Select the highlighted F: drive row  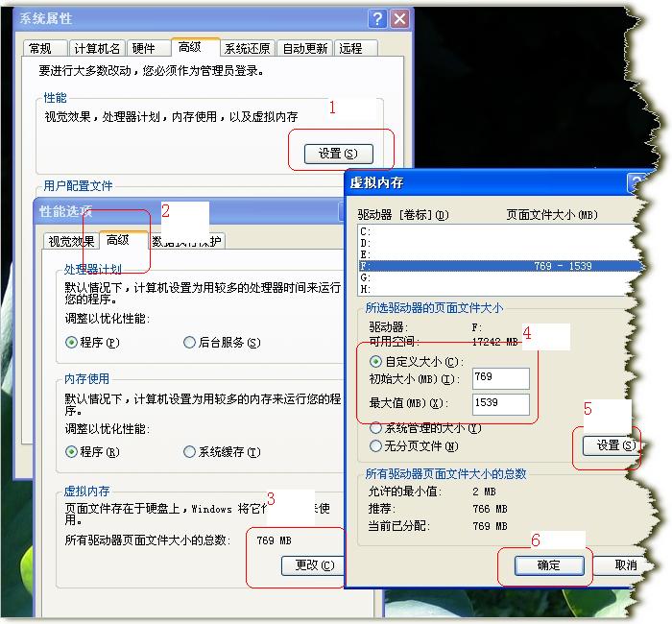coord(500,266)
